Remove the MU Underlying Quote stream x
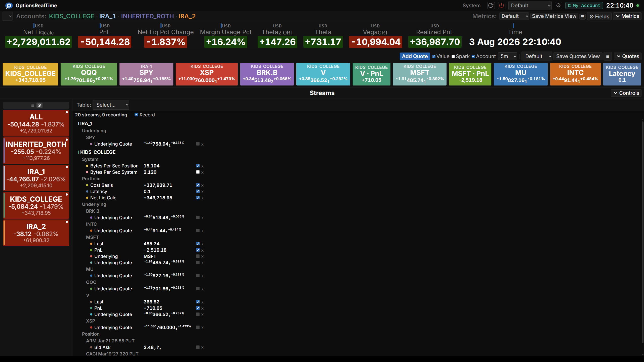The image size is (644, 362). tap(203, 276)
